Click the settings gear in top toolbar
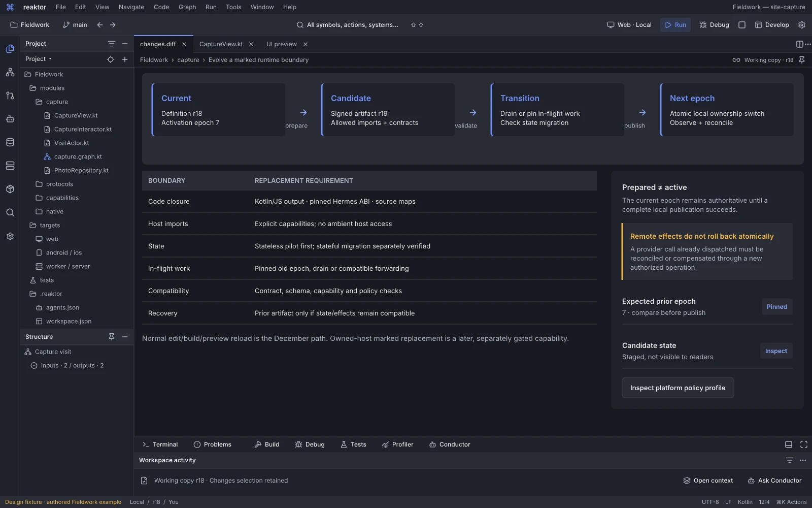 point(802,25)
